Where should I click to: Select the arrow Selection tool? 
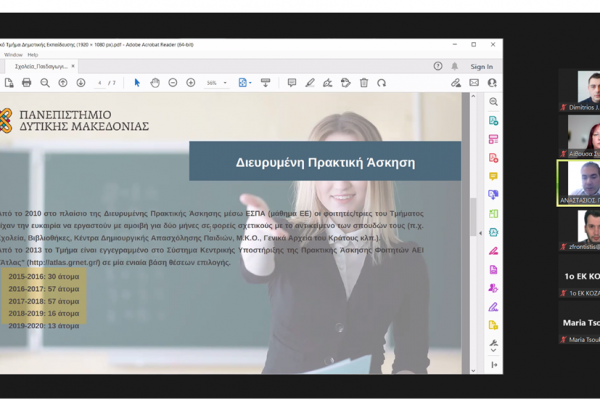[137, 83]
